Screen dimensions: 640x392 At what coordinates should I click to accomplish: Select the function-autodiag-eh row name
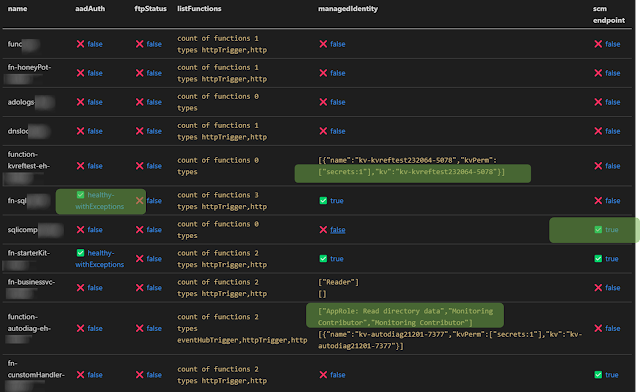click(29, 323)
